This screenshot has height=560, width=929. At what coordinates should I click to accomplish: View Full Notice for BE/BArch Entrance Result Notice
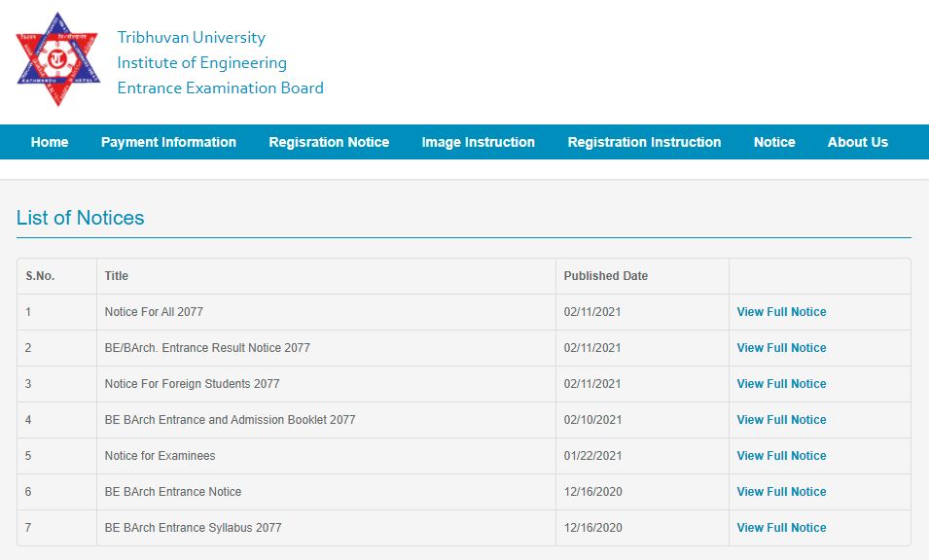[781, 348]
